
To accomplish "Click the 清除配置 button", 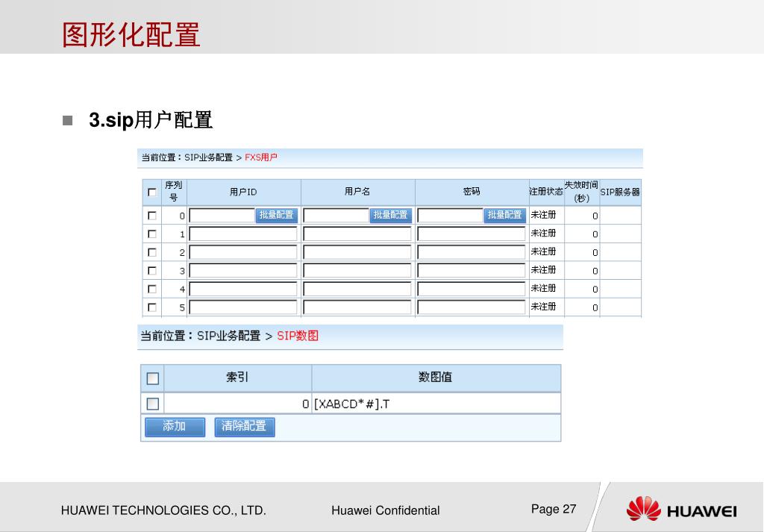I will 244,427.
